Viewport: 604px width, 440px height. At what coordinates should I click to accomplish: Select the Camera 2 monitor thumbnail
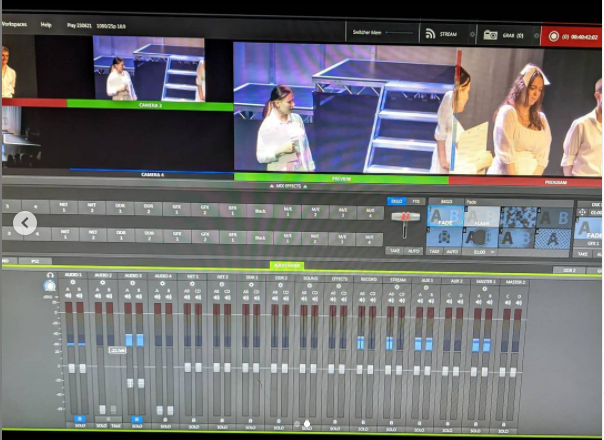coord(149,69)
